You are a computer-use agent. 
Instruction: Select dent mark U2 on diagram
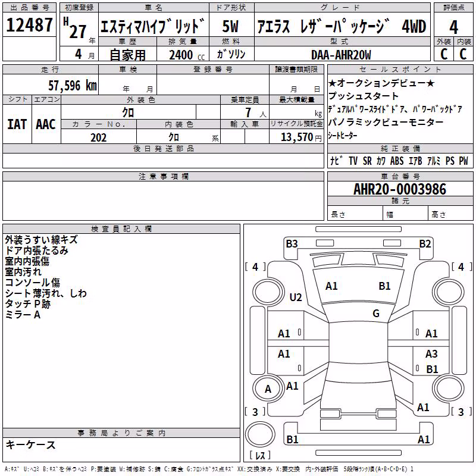coord(296,297)
